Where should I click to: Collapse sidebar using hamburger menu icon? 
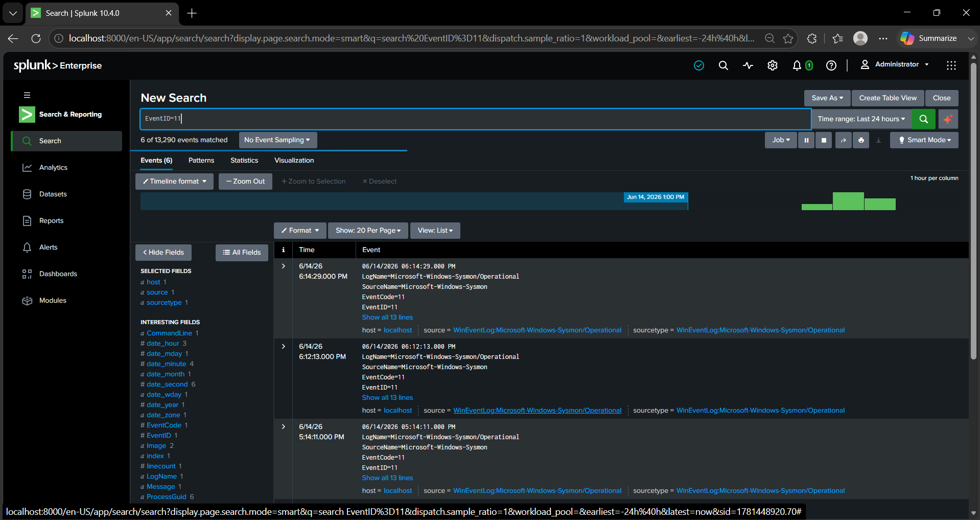click(27, 95)
